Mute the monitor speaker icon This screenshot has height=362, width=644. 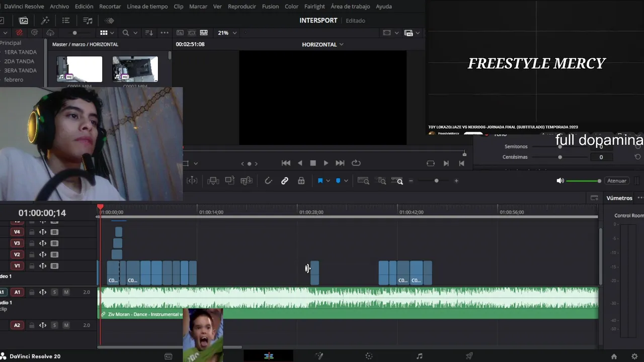click(560, 181)
